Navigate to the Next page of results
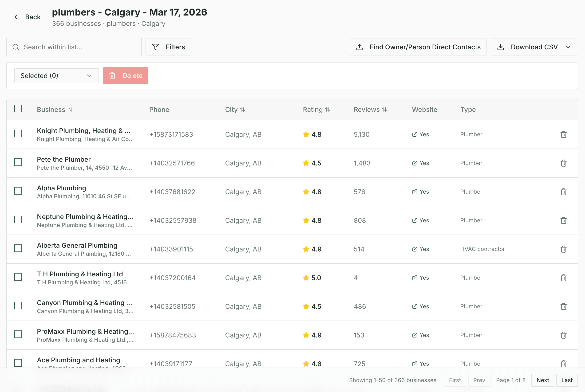Screen dimensions: 585x392 click(542, 380)
